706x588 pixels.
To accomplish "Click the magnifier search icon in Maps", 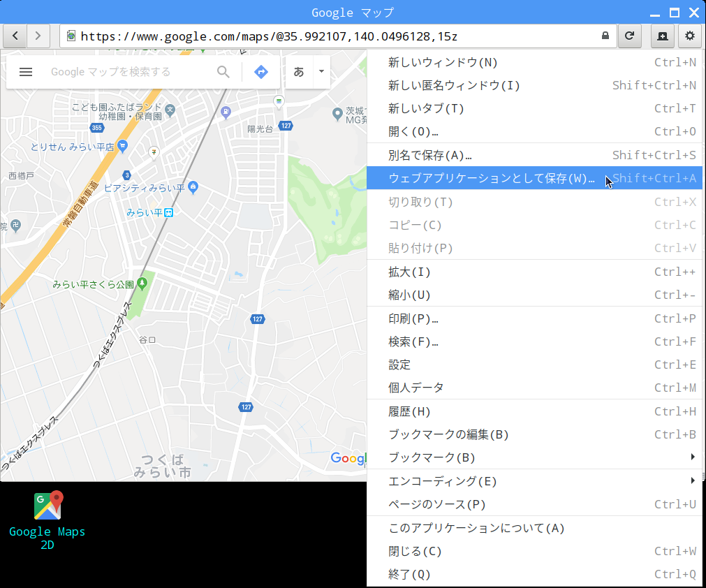I will 223,72.
